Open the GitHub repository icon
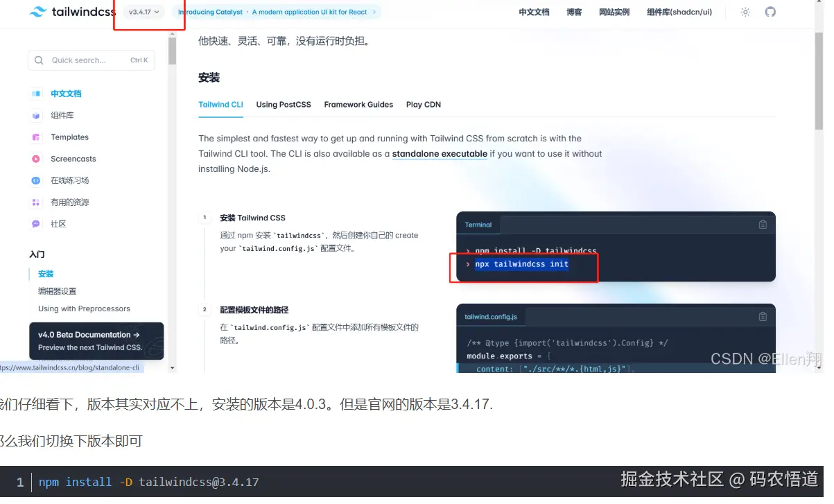 [770, 12]
